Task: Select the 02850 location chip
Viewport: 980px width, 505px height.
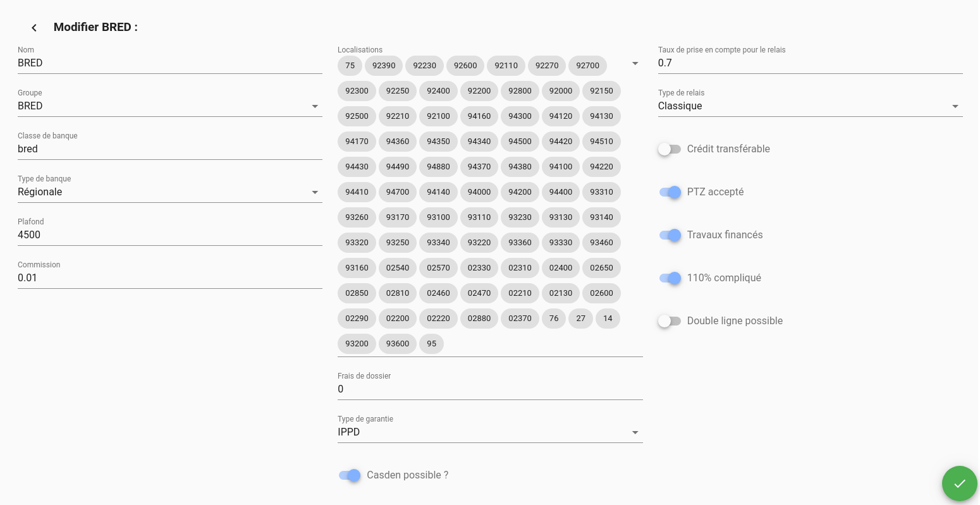Action: 357,293
